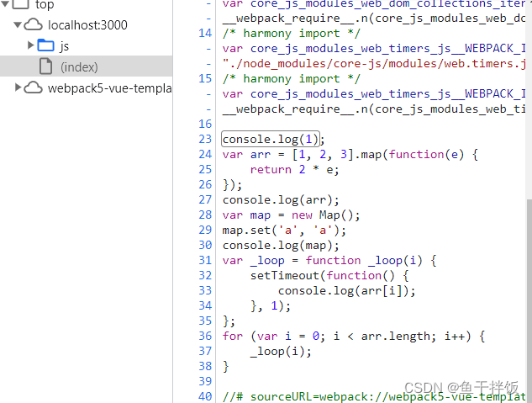
Task: Click the highlighted console.log(1) statement
Action: [x=271, y=139]
